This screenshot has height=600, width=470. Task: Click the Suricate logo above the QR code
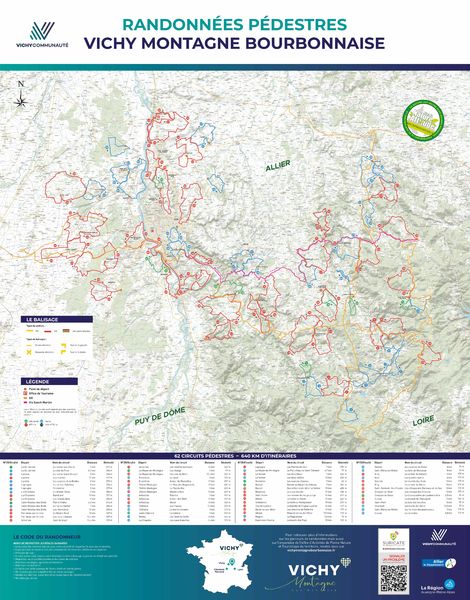[x=393, y=539]
